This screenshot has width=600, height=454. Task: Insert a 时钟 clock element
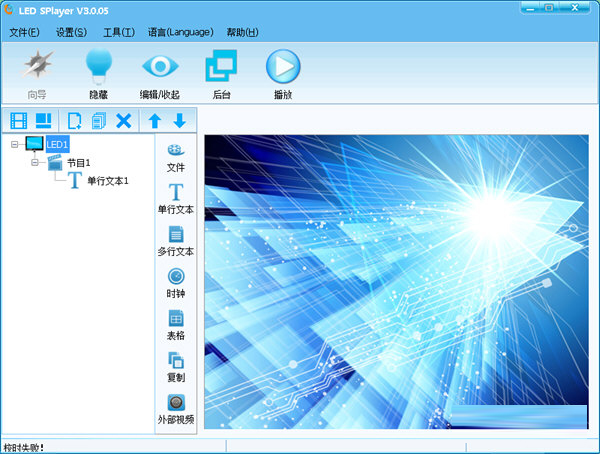click(176, 282)
